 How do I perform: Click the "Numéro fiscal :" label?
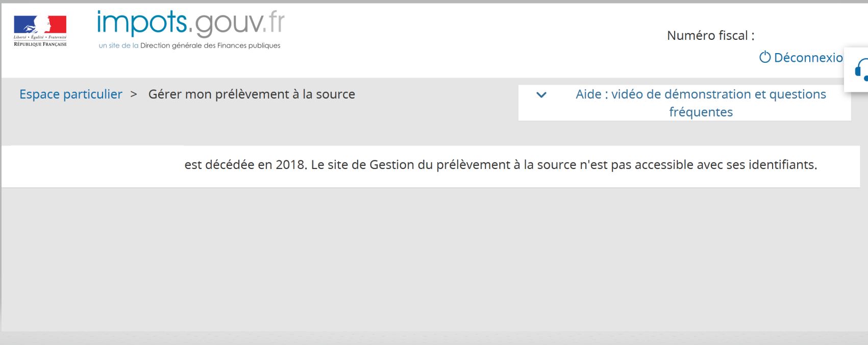(x=710, y=36)
